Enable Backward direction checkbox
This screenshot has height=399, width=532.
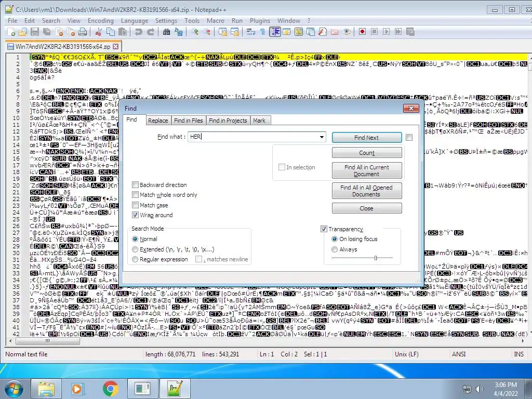coord(135,185)
